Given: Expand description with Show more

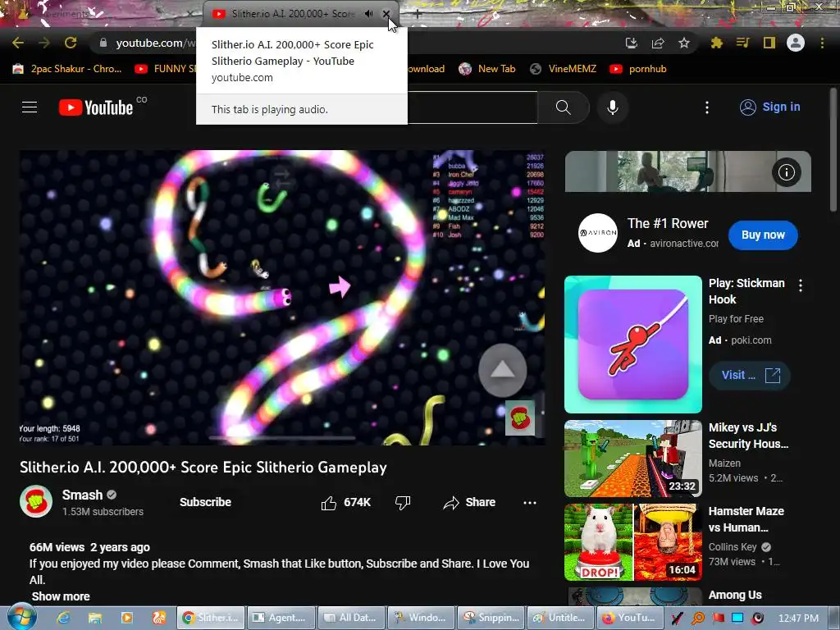Looking at the screenshot, I should click(61, 596).
